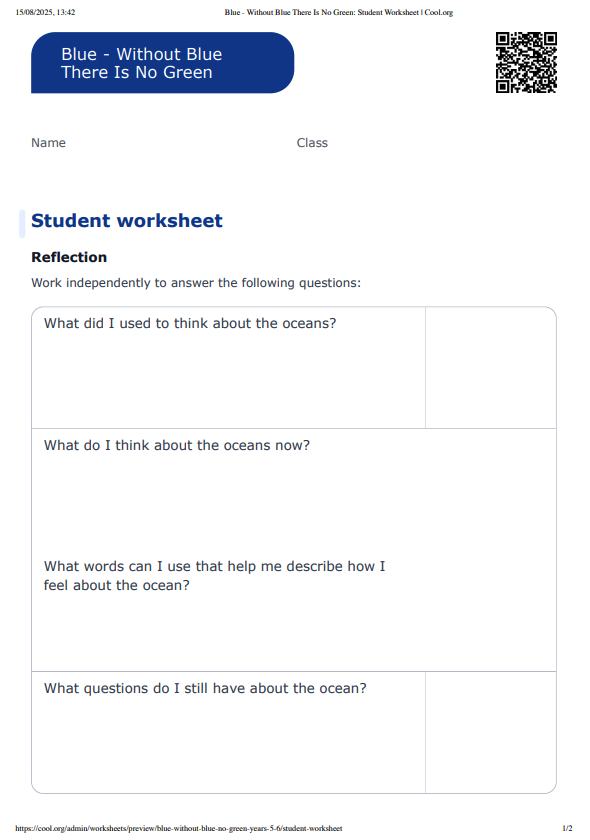This screenshot has height=840, width=590.
Task: Click the Reflection subheading
Action: [69, 257]
